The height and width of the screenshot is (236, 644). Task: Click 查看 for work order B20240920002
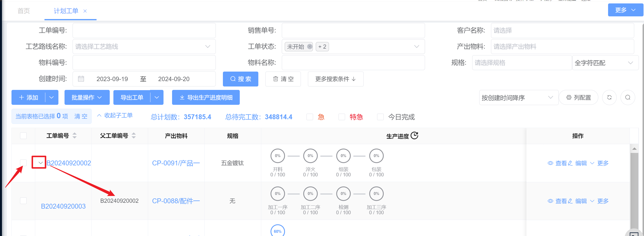coord(557,163)
